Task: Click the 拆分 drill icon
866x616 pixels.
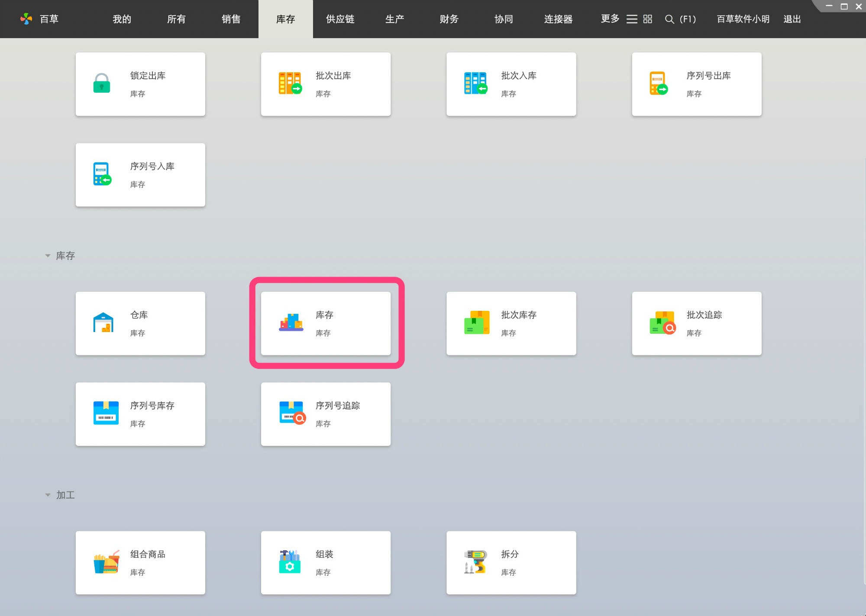Action: point(475,562)
